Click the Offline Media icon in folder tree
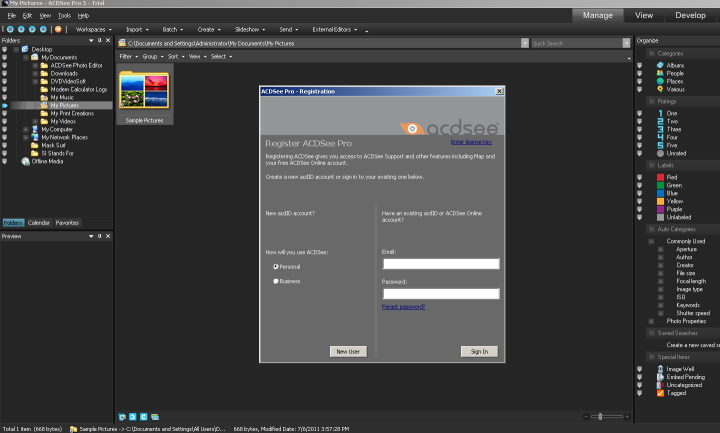The height and width of the screenshot is (433, 720). [25, 160]
